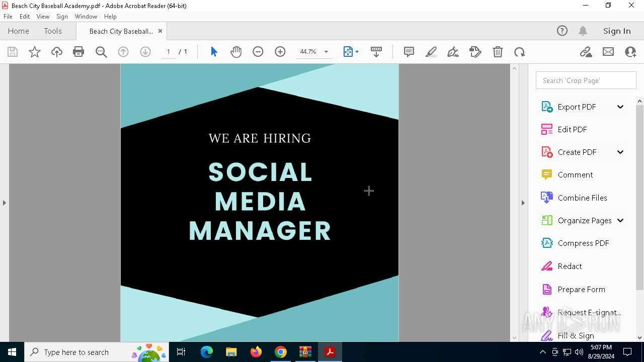The image size is (644, 362).
Task: Open File Explorer from taskbar
Action: (231, 352)
